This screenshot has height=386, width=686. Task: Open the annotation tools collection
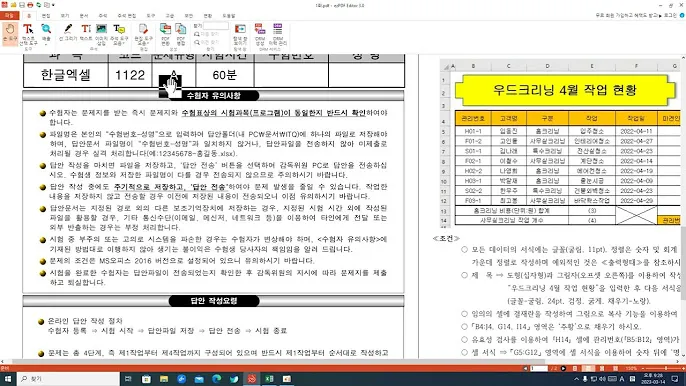point(119,34)
